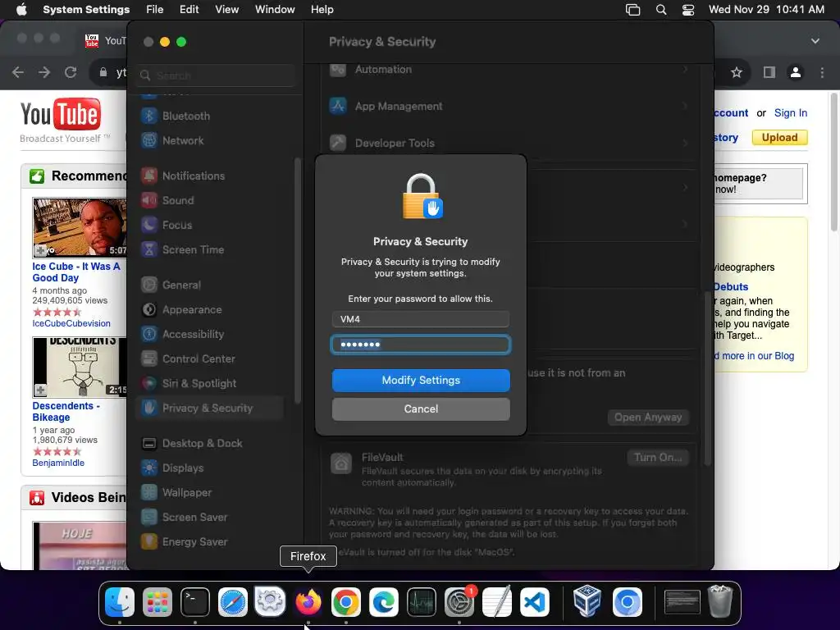Open Microsoft Edge from the dock

(384, 601)
